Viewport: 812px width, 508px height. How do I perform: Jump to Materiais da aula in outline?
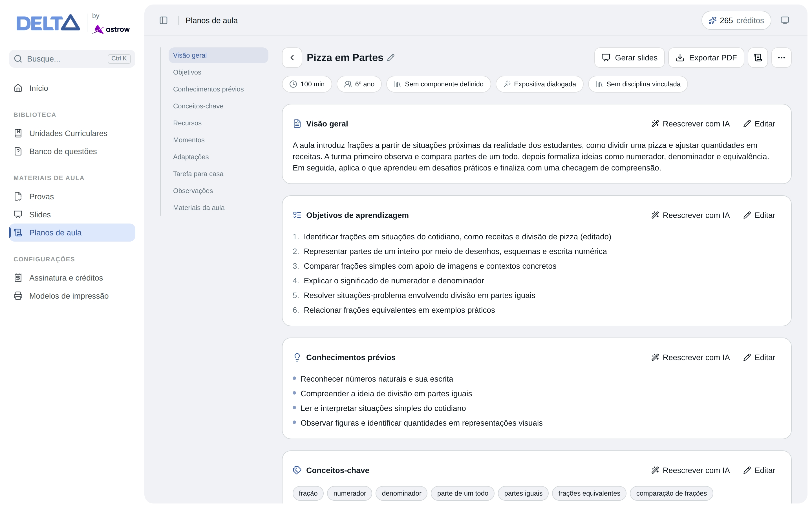pyautogui.click(x=218, y=208)
